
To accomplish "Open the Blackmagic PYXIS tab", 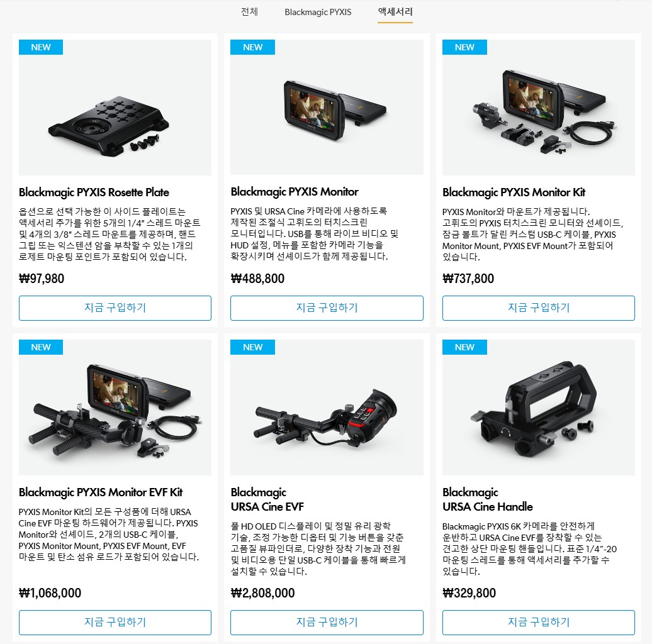I will pos(318,12).
